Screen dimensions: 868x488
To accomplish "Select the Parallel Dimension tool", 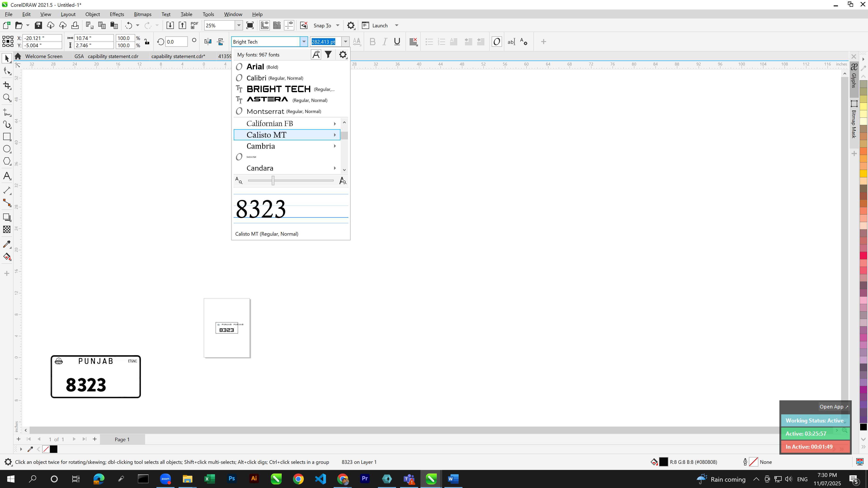I will click(x=7, y=190).
